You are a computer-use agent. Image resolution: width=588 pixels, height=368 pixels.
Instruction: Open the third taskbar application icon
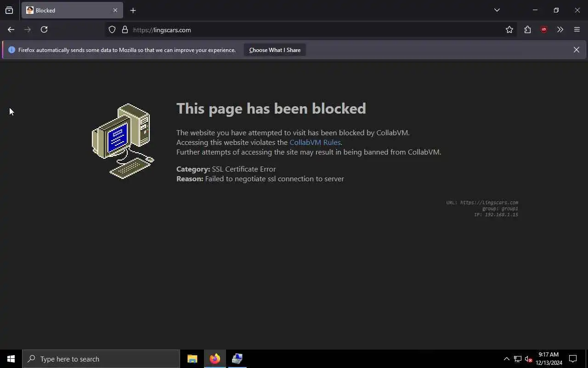(237, 359)
